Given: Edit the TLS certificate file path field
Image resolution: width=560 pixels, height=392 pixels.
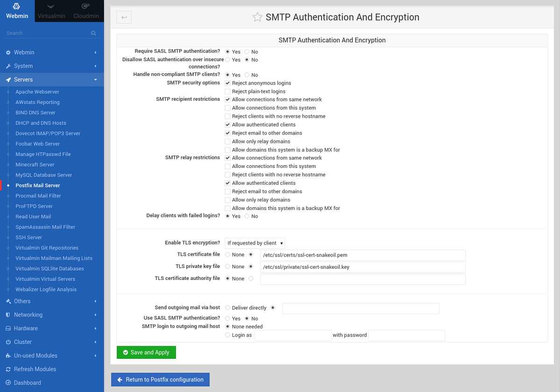Looking at the screenshot, I should 363,255.
